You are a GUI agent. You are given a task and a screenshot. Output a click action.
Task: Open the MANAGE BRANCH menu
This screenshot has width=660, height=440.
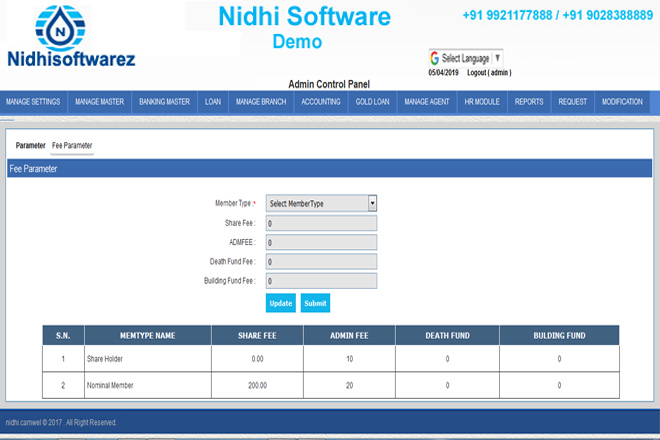(261, 102)
